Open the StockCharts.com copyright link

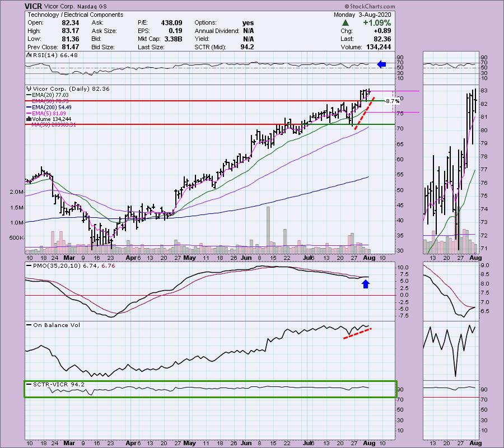(x=370, y=6)
